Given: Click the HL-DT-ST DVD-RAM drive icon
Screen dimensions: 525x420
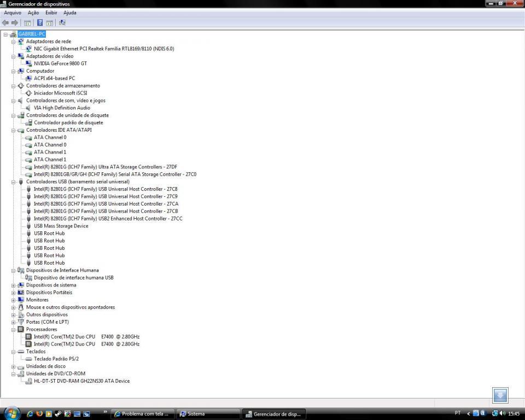Looking at the screenshot, I should point(29,381).
